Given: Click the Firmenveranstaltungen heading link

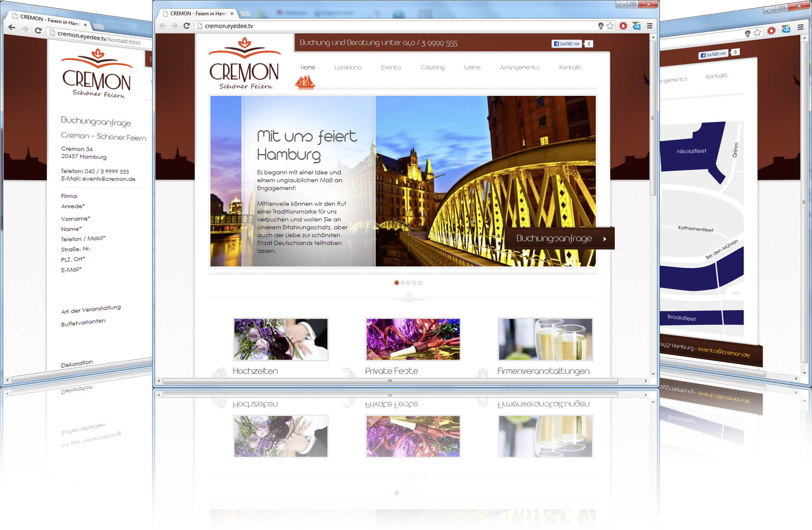Looking at the screenshot, I should tap(544, 371).
